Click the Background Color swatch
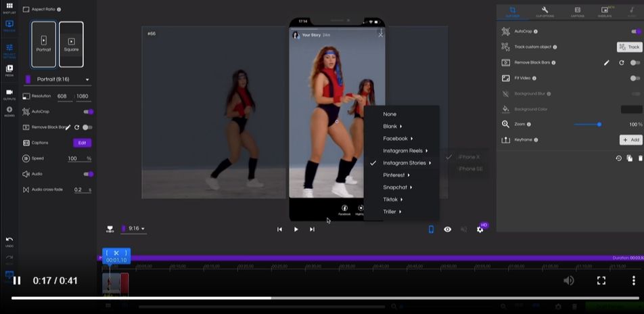Image resolution: width=644 pixels, height=314 pixels. coord(631,110)
